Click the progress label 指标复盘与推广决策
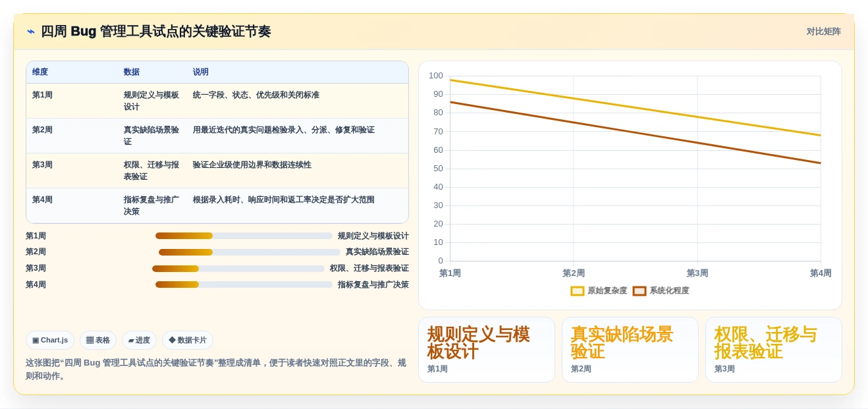 [373, 285]
